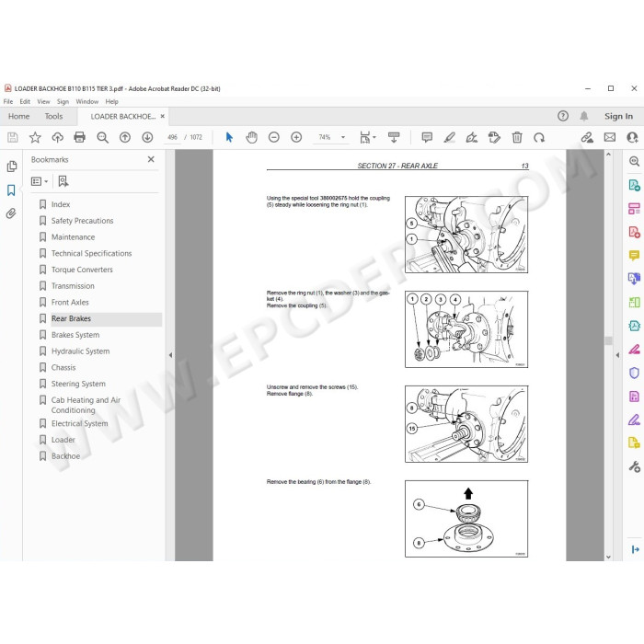Open the More Tools wrench icon
Image resolution: width=644 pixels, height=644 pixels.
click(x=634, y=466)
